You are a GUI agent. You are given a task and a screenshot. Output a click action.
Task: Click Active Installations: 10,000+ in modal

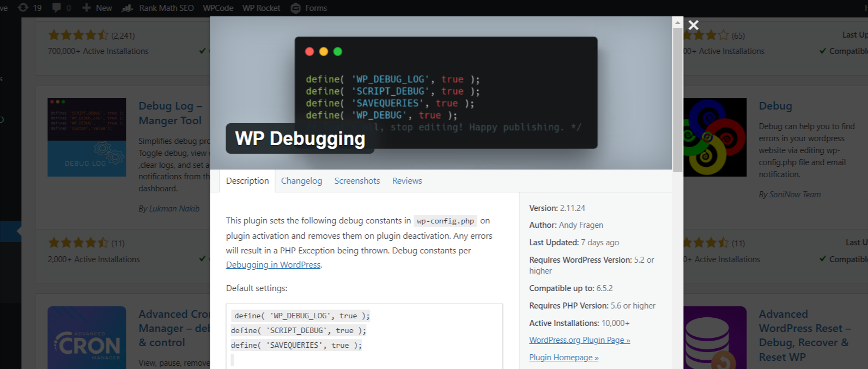click(579, 323)
